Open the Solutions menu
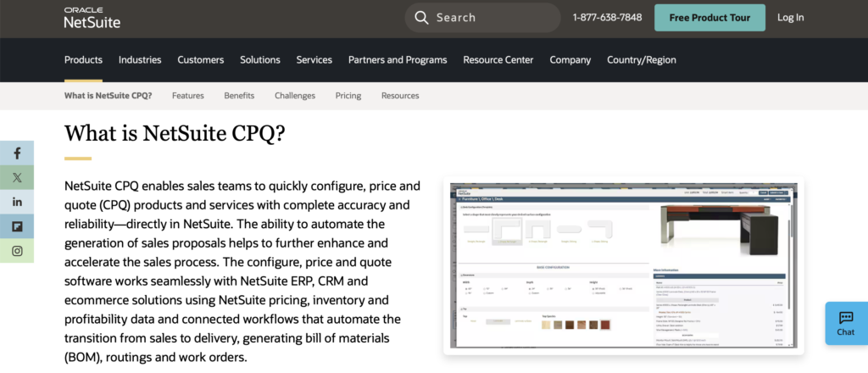The width and height of the screenshot is (868, 373). (260, 60)
